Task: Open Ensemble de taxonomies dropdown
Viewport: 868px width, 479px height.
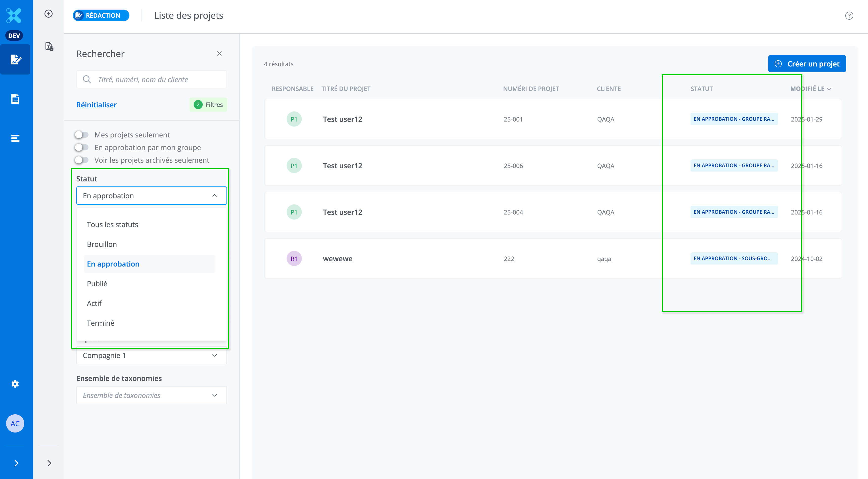Action: pyautogui.click(x=151, y=395)
